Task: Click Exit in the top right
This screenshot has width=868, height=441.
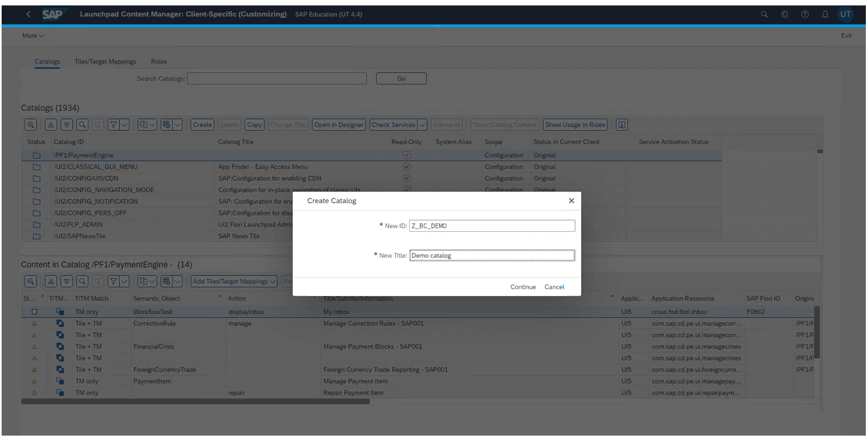Action: [846, 36]
